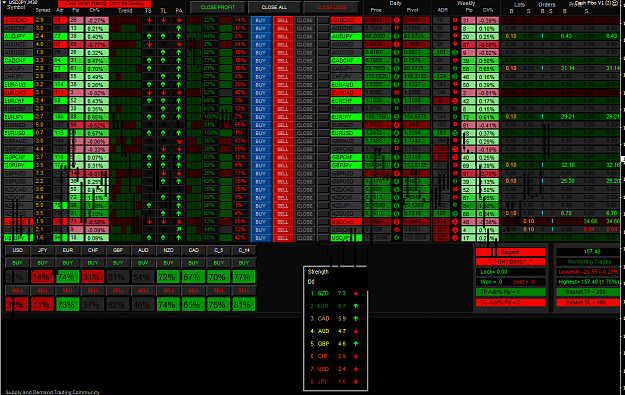Click the red 11% JPY sell strength box

(x=43, y=305)
